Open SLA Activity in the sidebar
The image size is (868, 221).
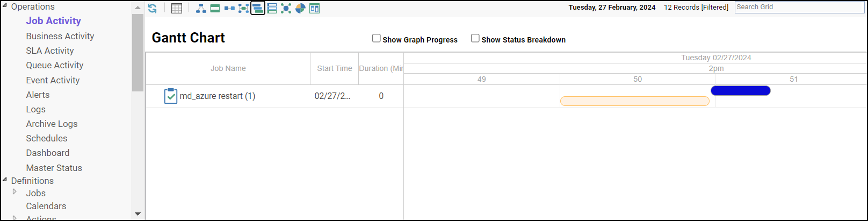point(50,51)
